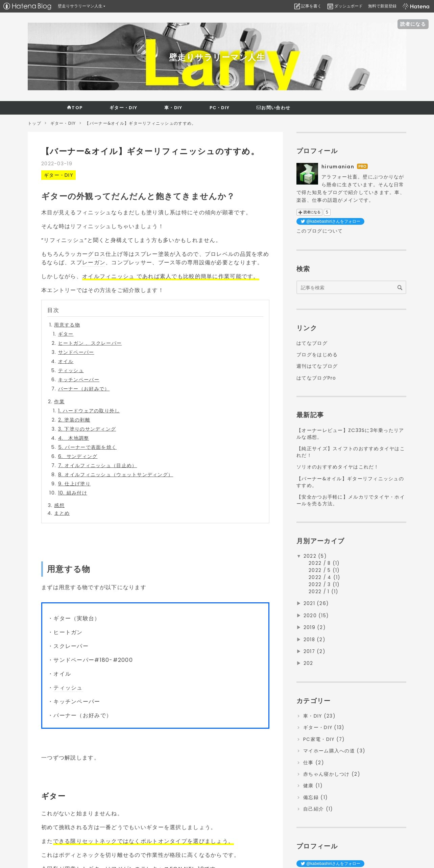Jump to まとめ contents entry
The height and width of the screenshot is (868, 434).
(x=62, y=513)
